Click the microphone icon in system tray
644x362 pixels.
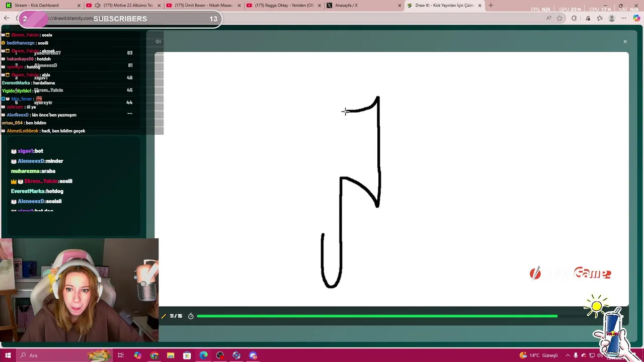[576, 355]
